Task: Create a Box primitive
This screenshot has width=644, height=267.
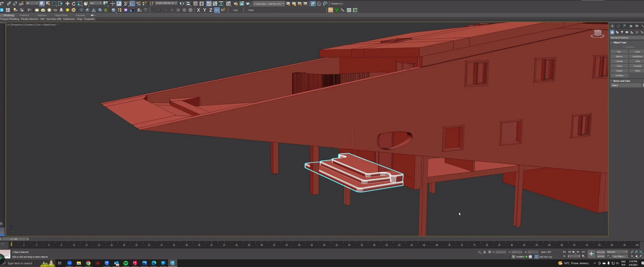Action: (x=619, y=52)
